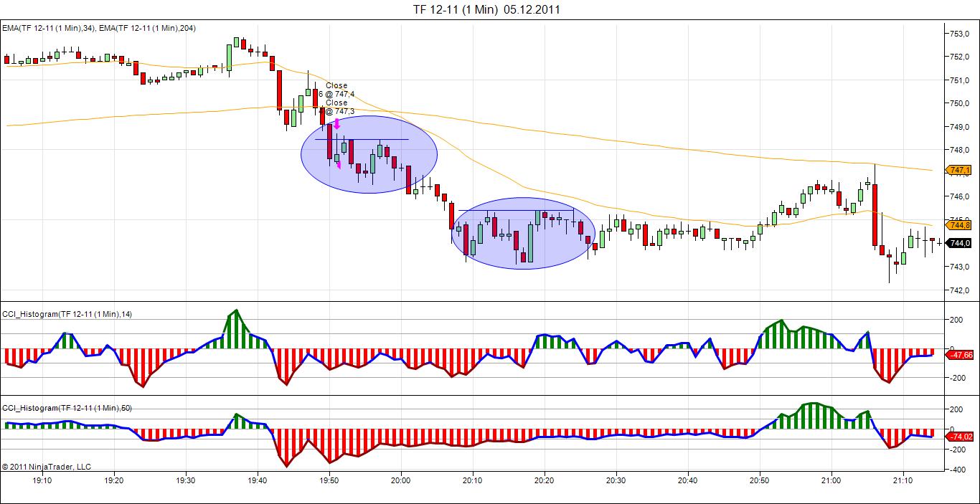Click the 200 level on CCI 50 axis
980x504 pixels.
click(956, 409)
